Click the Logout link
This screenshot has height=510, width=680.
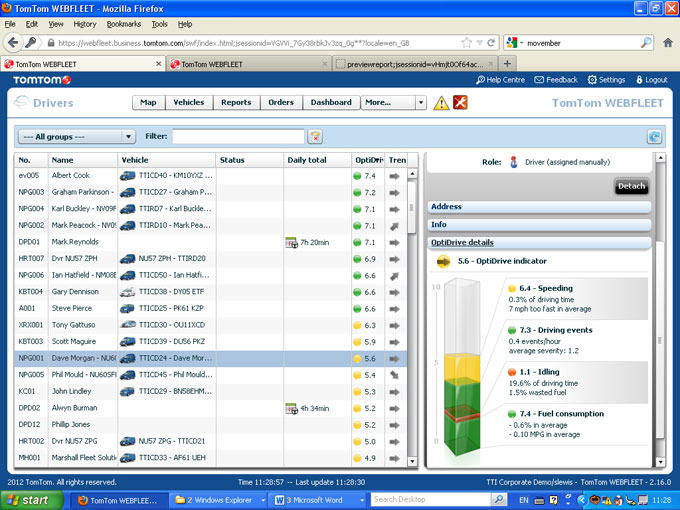652,80
